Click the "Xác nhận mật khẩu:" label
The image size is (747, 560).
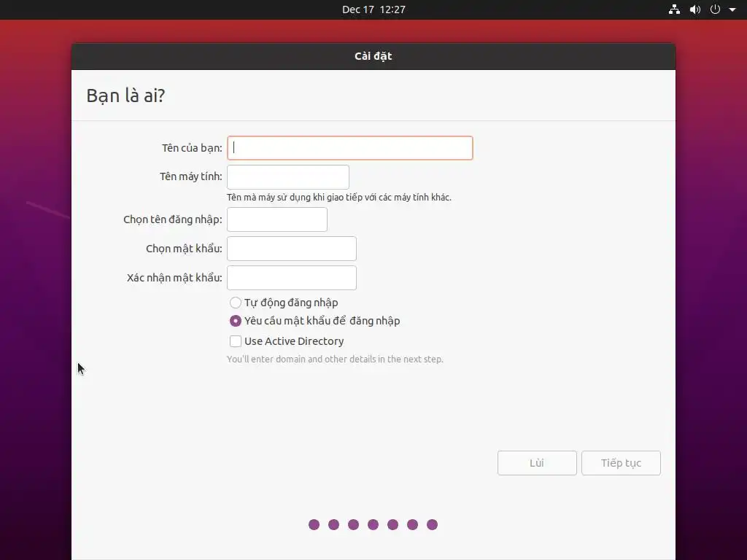pyautogui.click(x=174, y=278)
